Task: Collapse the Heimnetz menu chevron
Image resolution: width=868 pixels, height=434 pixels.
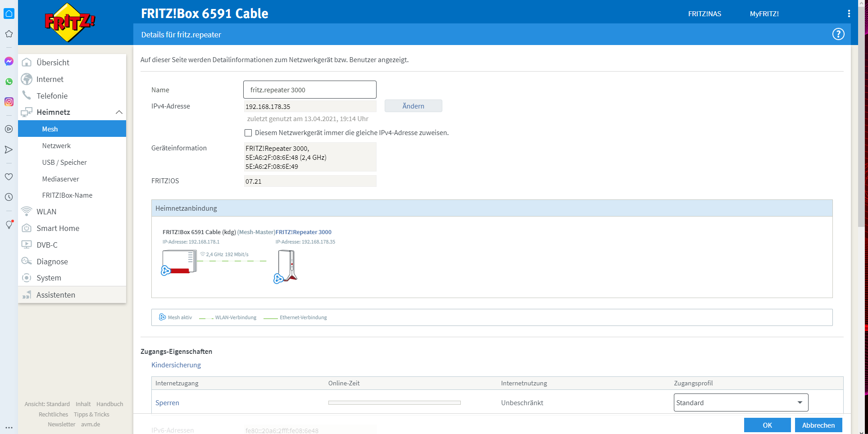Action: click(x=119, y=112)
